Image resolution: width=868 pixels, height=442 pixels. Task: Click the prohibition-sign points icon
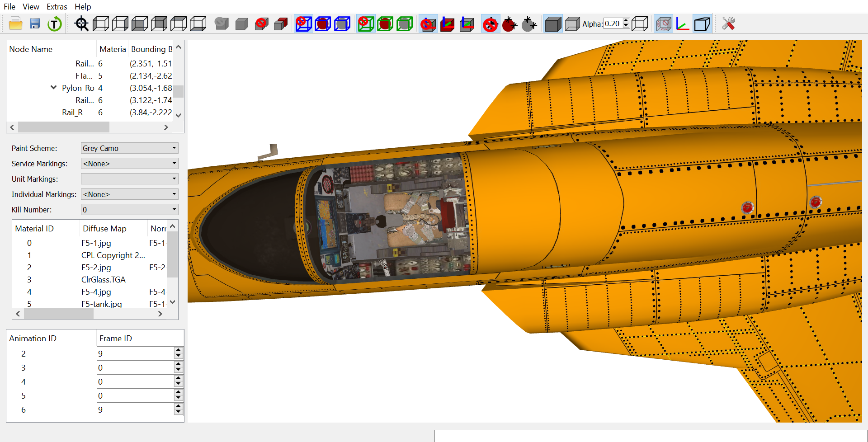[x=491, y=24]
